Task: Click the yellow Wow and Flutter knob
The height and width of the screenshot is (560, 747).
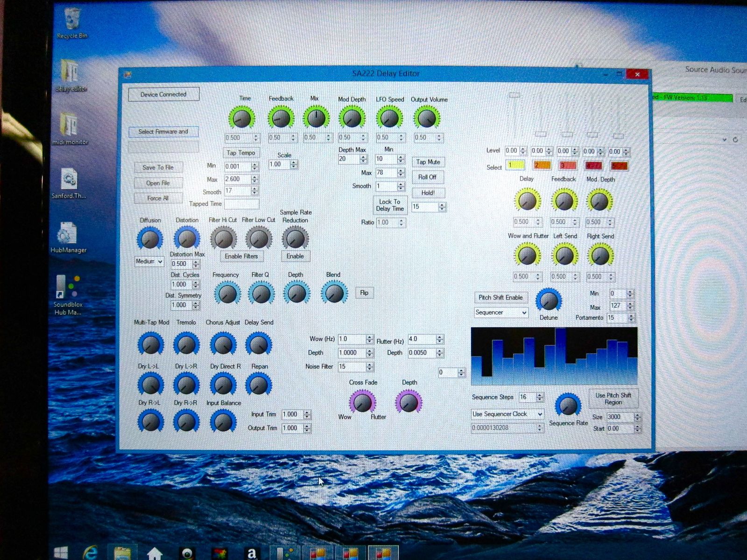Action: 527,255
